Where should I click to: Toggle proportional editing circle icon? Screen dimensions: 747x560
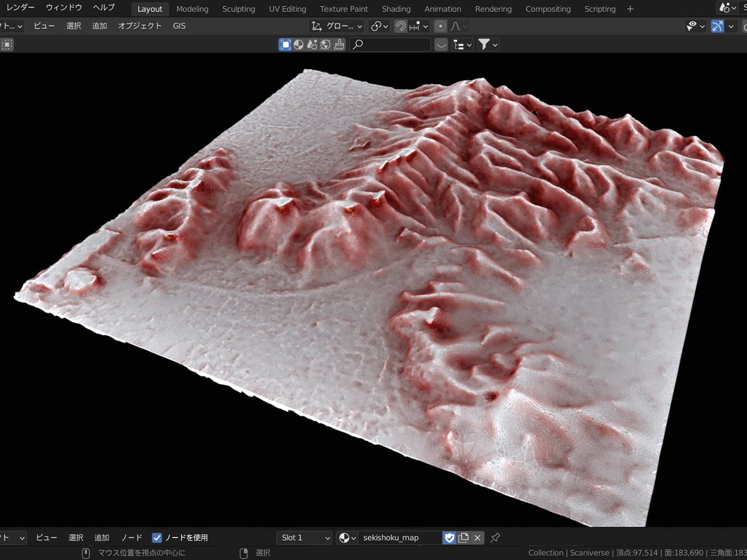[x=441, y=26]
